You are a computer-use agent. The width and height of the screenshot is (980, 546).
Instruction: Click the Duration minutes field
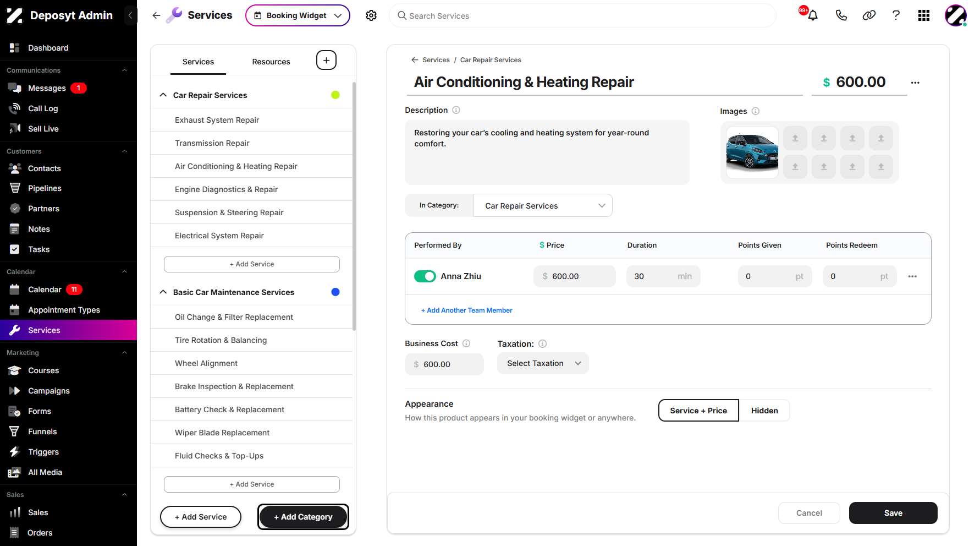coord(663,276)
